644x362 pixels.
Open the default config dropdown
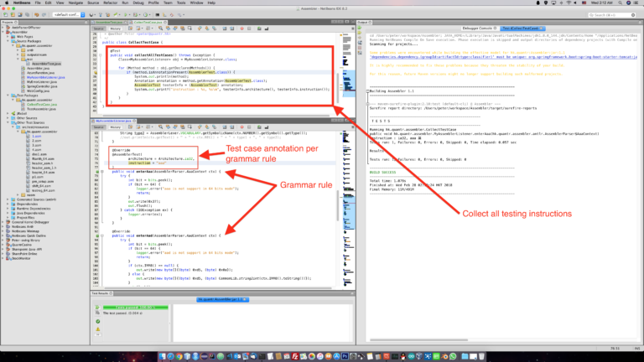(69, 15)
